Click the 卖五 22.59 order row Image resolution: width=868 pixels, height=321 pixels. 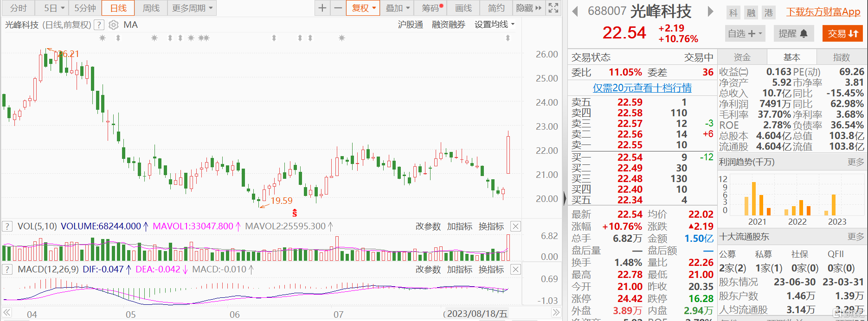pos(642,102)
